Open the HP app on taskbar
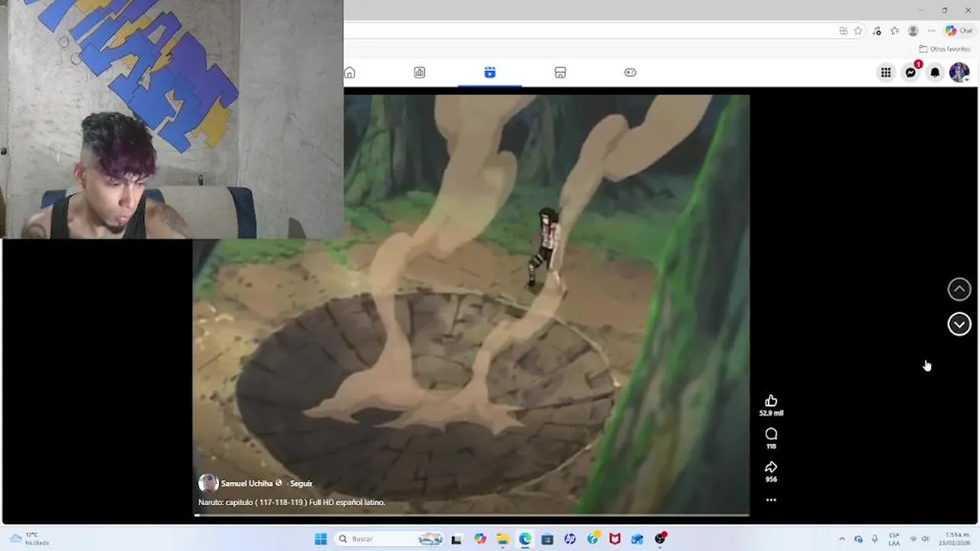 pyautogui.click(x=570, y=539)
